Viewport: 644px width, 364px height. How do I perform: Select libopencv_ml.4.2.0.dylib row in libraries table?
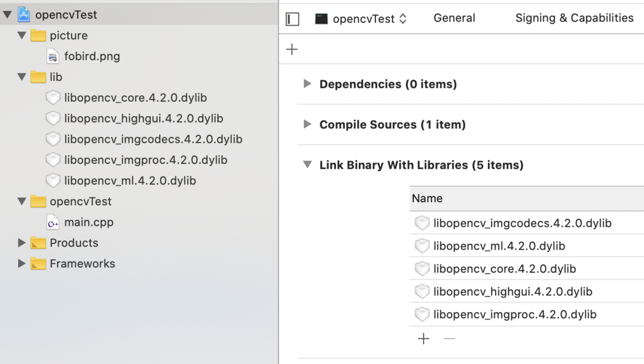(x=527, y=246)
